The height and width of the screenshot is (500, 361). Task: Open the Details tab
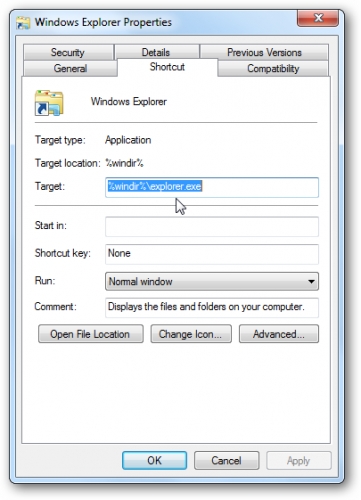coord(156,52)
